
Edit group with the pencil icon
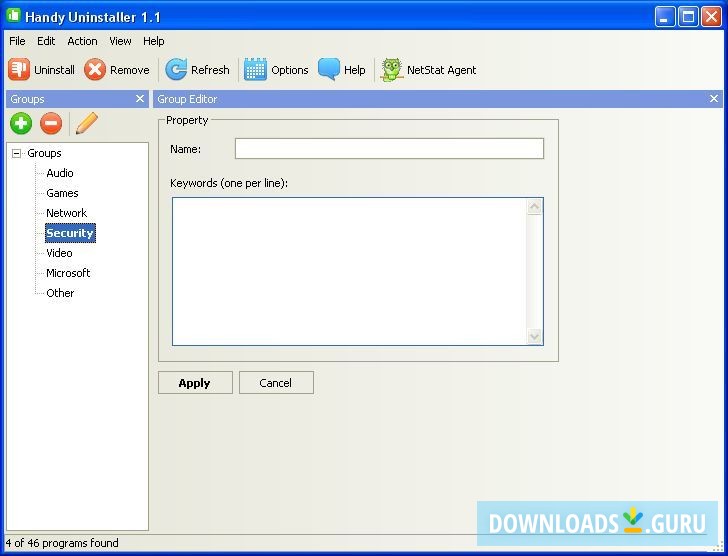click(87, 123)
